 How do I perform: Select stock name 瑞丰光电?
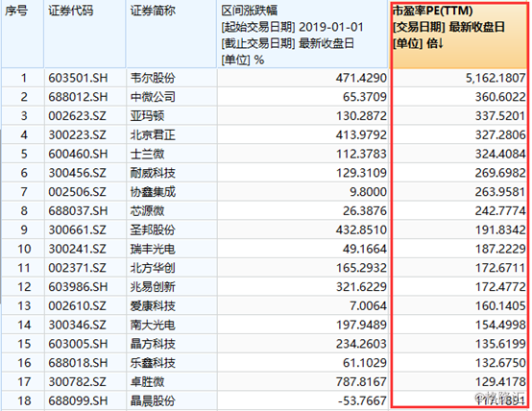click(x=153, y=249)
